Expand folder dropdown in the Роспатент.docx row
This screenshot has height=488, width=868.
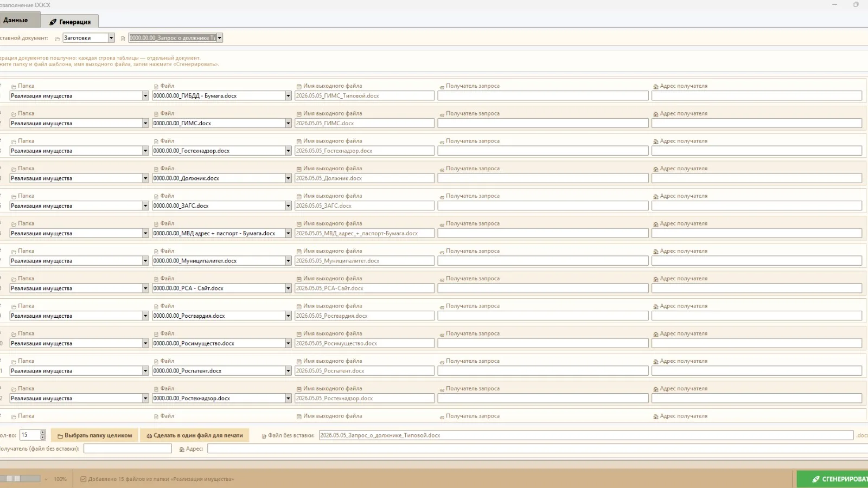pyautogui.click(x=145, y=371)
